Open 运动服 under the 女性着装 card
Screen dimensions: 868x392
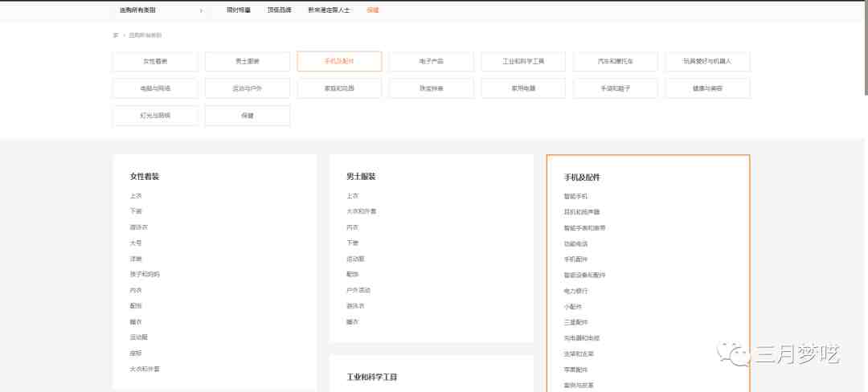pos(139,337)
